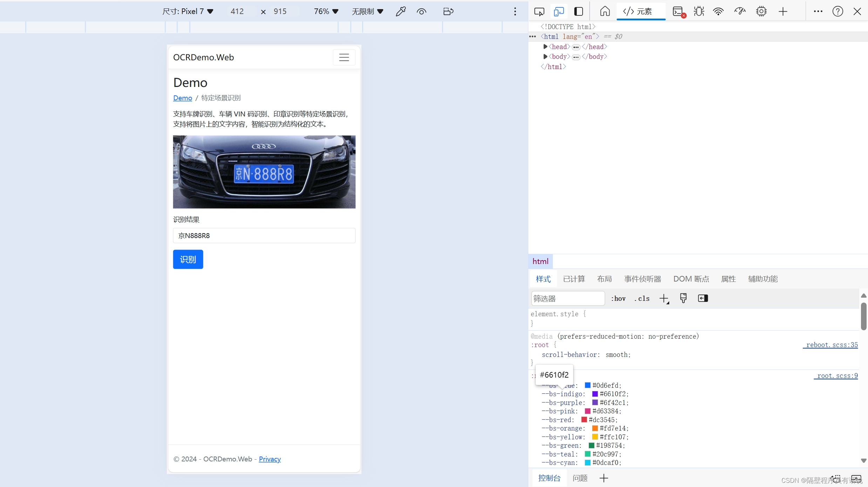Switch to the DOM 断点 tab
The image size is (868, 487).
point(691,279)
